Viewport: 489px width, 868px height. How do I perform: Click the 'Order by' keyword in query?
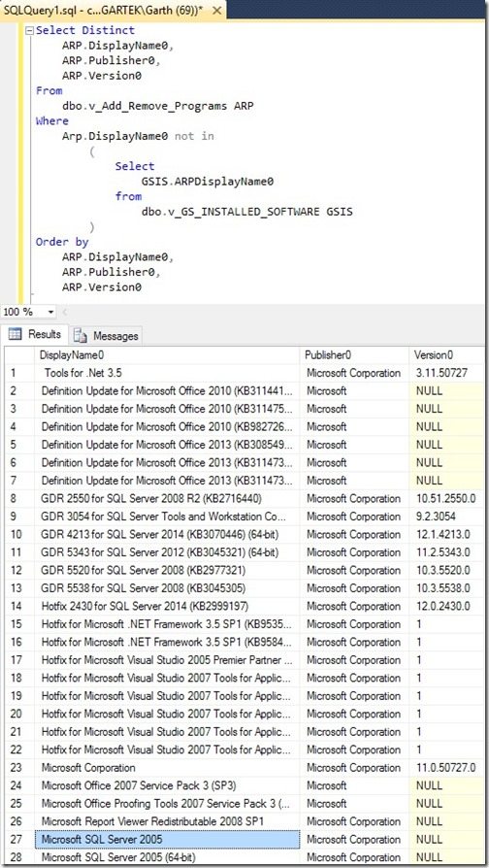(x=62, y=242)
